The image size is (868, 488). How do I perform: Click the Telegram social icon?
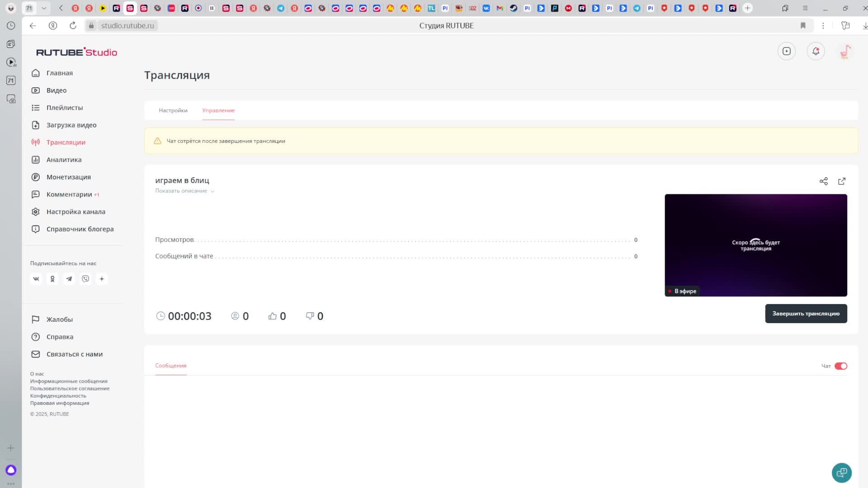pyautogui.click(x=69, y=279)
